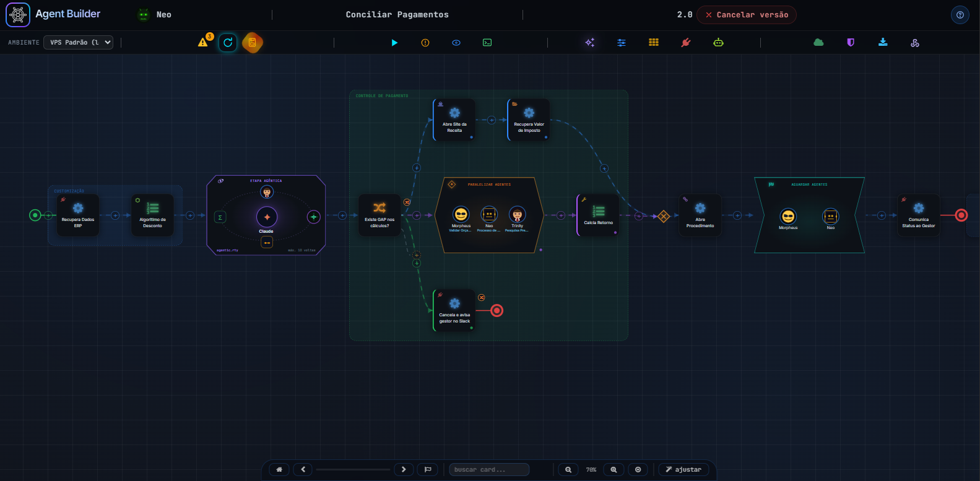Screen dimensions: 980x481
Task: Click the flag icon in bottom bar
Action: pyautogui.click(x=428, y=469)
